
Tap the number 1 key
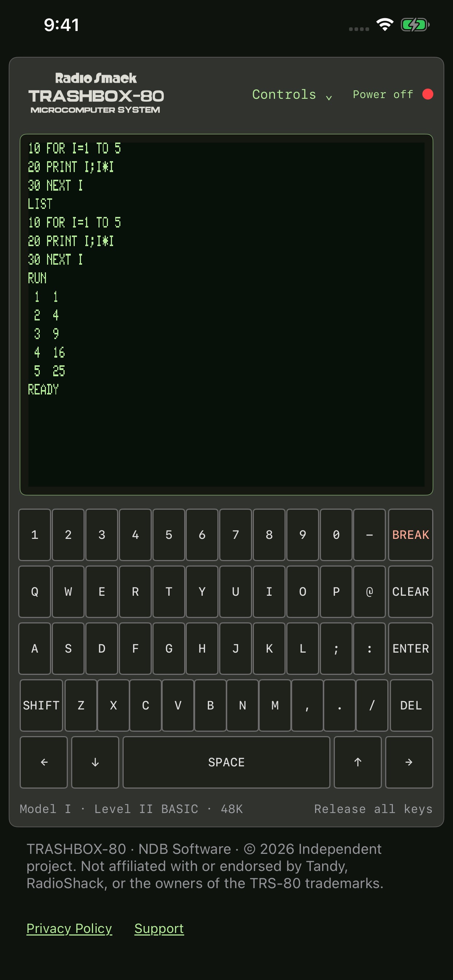(x=35, y=534)
